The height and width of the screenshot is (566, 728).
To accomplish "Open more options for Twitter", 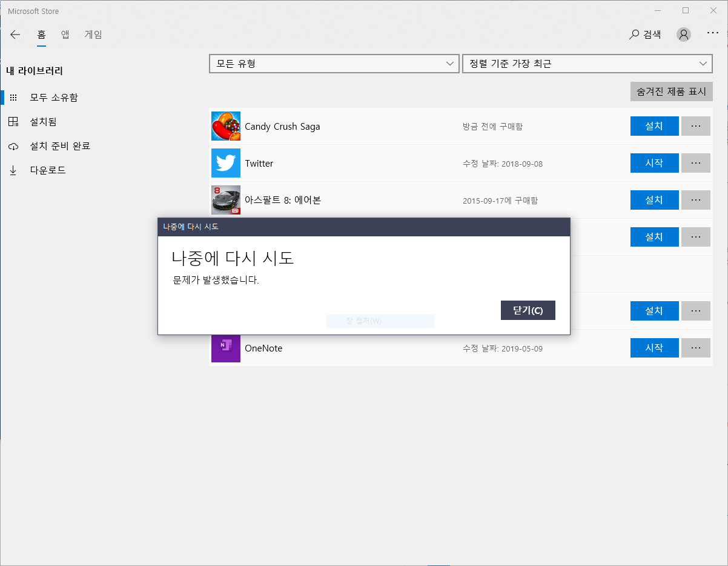I will (696, 163).
